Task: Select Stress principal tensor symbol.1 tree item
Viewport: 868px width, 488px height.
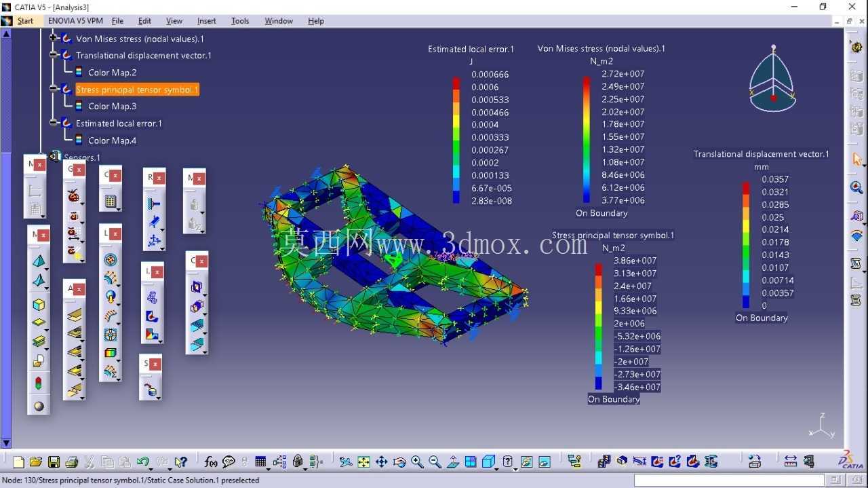Action: [x=137, y=90]
